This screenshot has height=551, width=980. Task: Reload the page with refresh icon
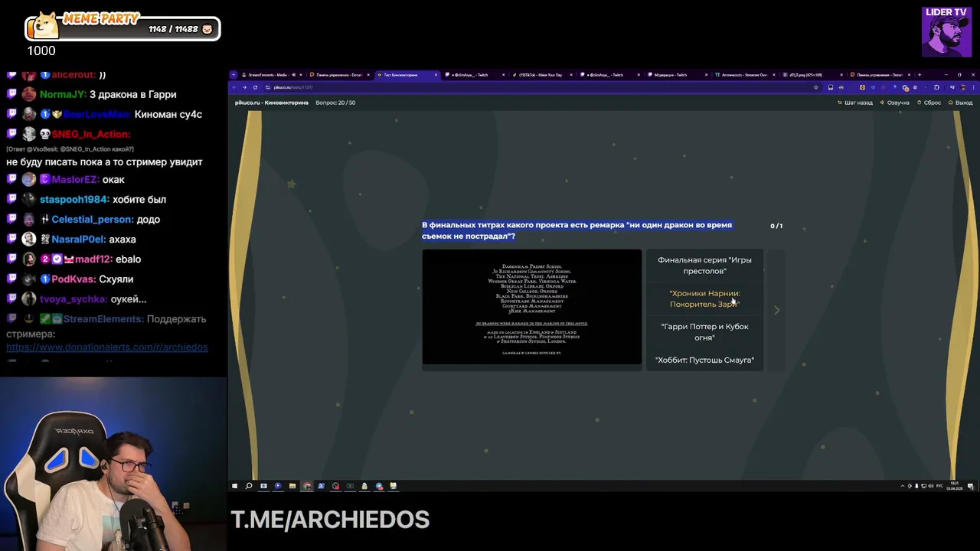(255, 87)
